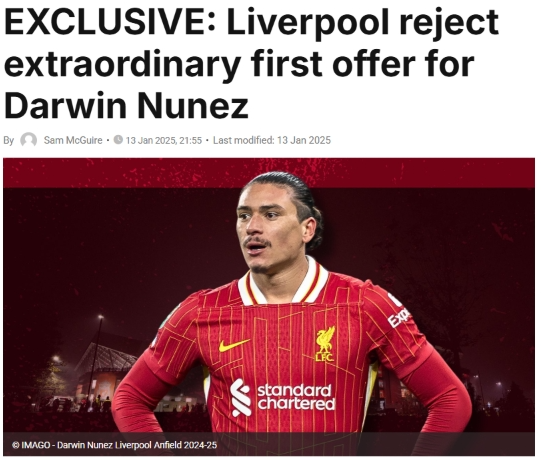This screenshot has width=541, height=461.
Task: Click the IMAGO photo credit caption
Action: coord(115,445)
